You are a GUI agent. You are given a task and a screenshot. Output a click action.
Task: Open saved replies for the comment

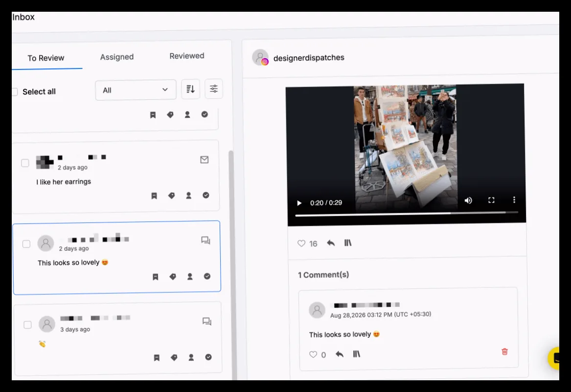point(357,354)
